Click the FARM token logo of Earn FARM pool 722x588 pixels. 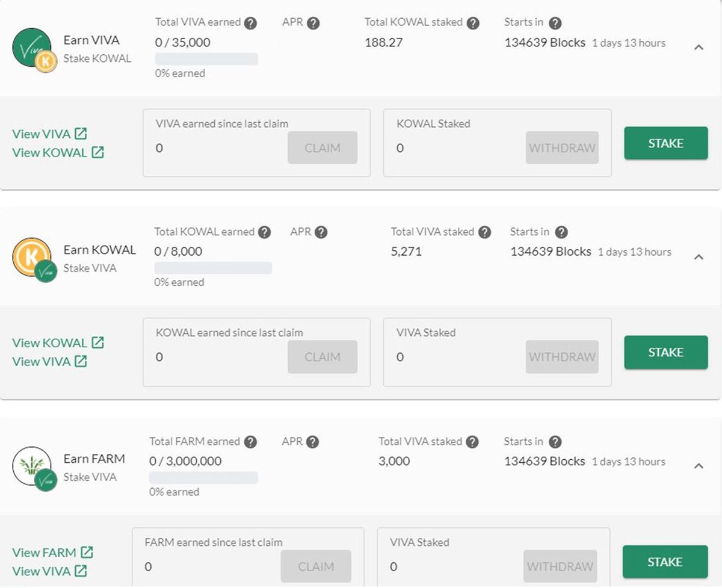coord(34,468)
